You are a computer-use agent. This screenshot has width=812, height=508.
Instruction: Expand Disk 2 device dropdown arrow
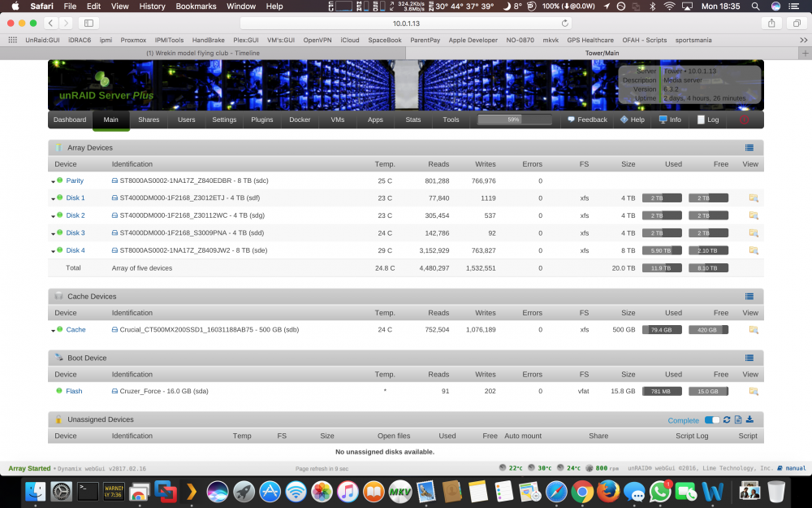point(53,217)
